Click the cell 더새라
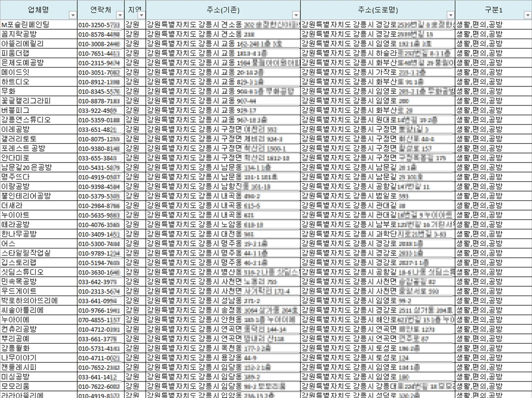The height and width of the screenshot is (398, 532). (39, 206)
